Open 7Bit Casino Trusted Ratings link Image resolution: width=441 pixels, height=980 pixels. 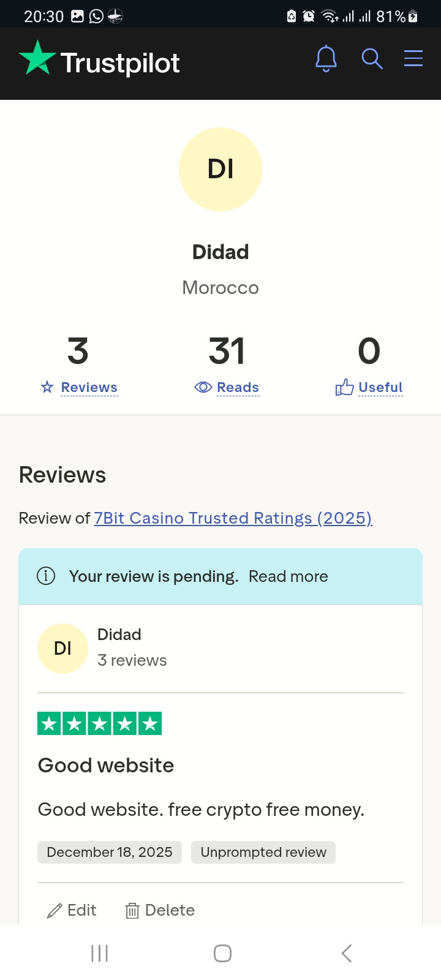click(x=233, y=518)
